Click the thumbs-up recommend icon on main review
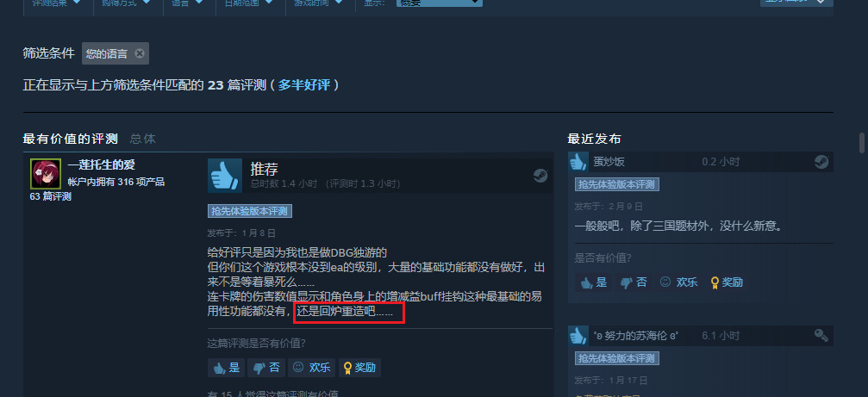 (225, 176)
